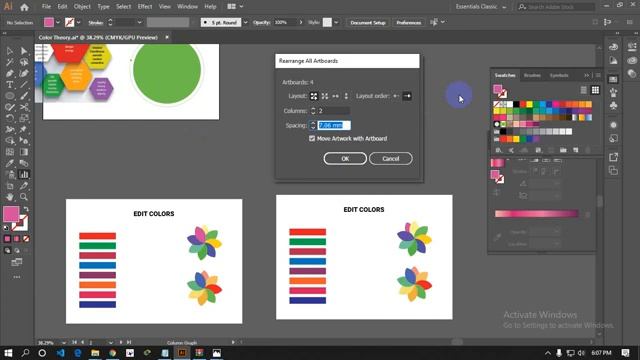Pick the Magic Wand tool

pos(9,62)
